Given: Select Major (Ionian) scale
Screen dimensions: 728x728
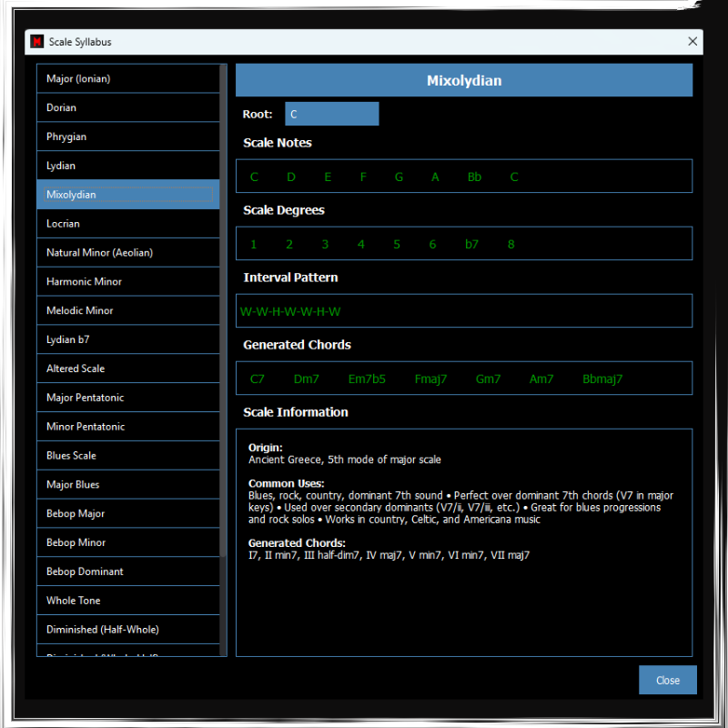Looking at the screenshot, I should tap(127, 79).
